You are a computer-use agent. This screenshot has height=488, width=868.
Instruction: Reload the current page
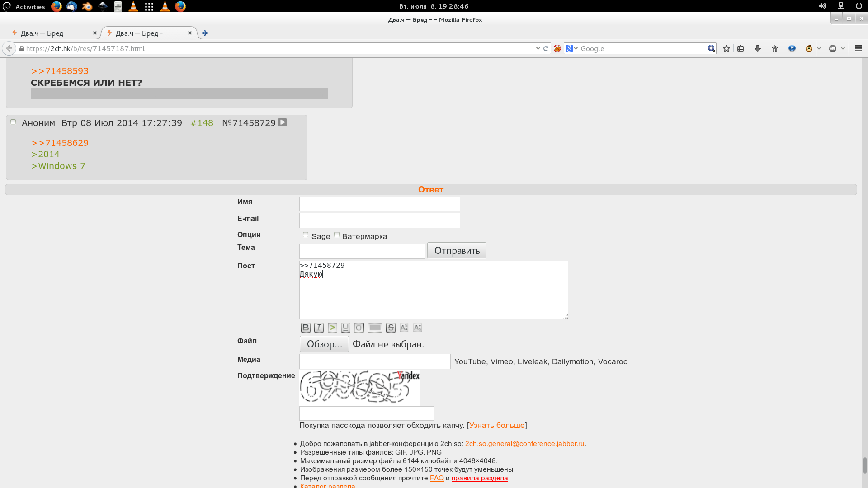coord(546,48)
